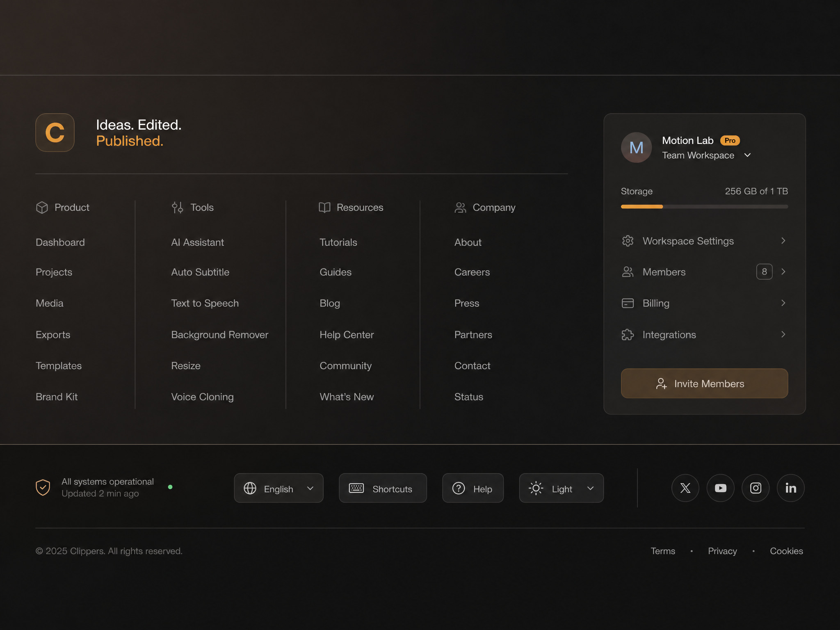Viewport: 840px width, 630px height.
Task: Open the Billing menu item
Action: [x=704, y=303]
